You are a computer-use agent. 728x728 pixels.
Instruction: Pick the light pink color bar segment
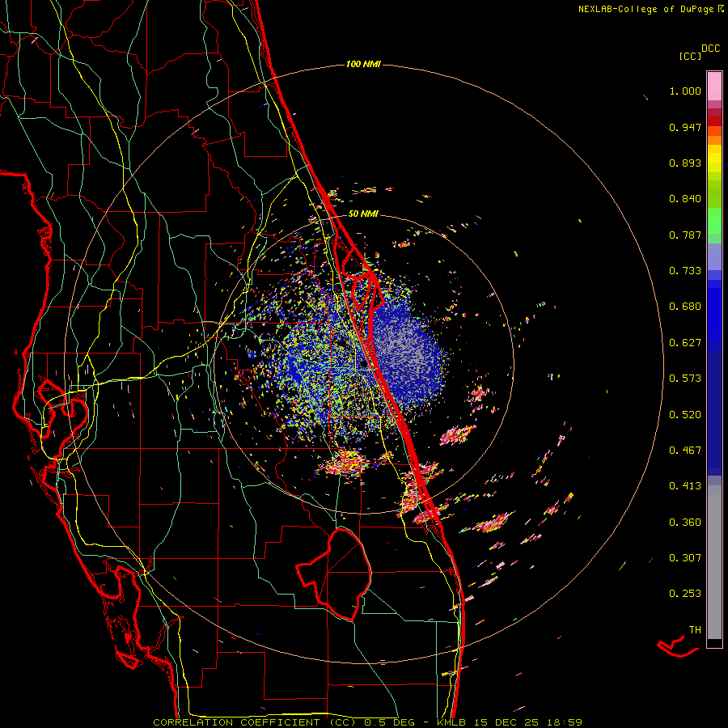(x=714, y=86)
